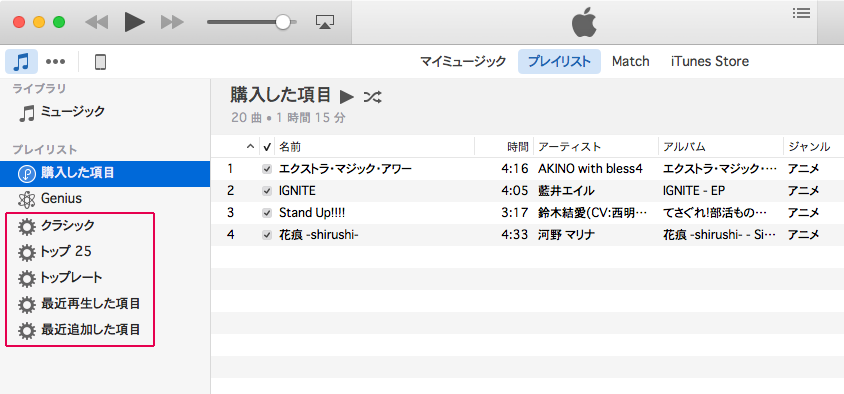Shuffle the 購入した項目 playlist
The image size is (844, 394).
(372, 97)
